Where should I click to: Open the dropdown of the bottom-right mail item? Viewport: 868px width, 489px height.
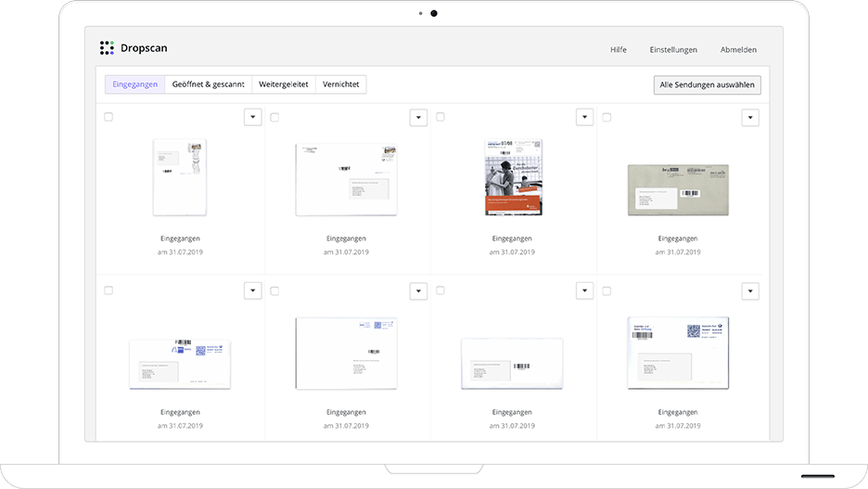[750, 291]
